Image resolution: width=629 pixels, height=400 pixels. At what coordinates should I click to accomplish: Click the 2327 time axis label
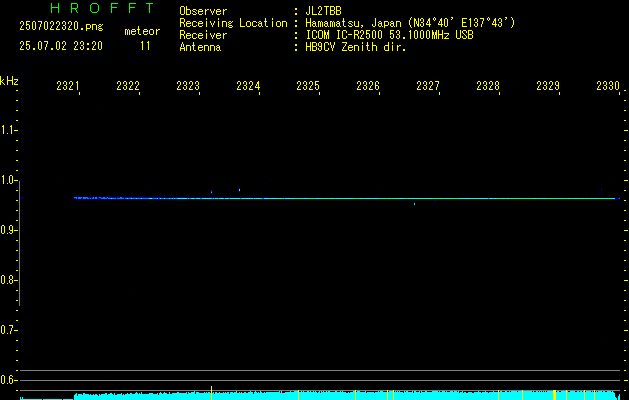[x=427, y=86]
